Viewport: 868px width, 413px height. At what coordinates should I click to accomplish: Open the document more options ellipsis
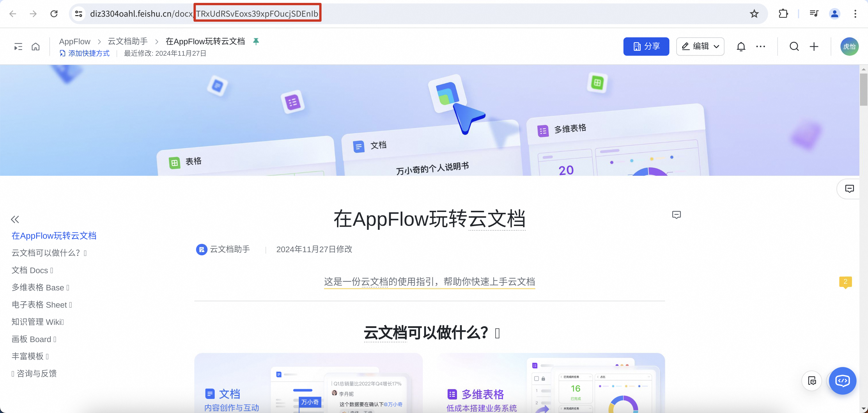pyautogui.click(x=761, y=47)
